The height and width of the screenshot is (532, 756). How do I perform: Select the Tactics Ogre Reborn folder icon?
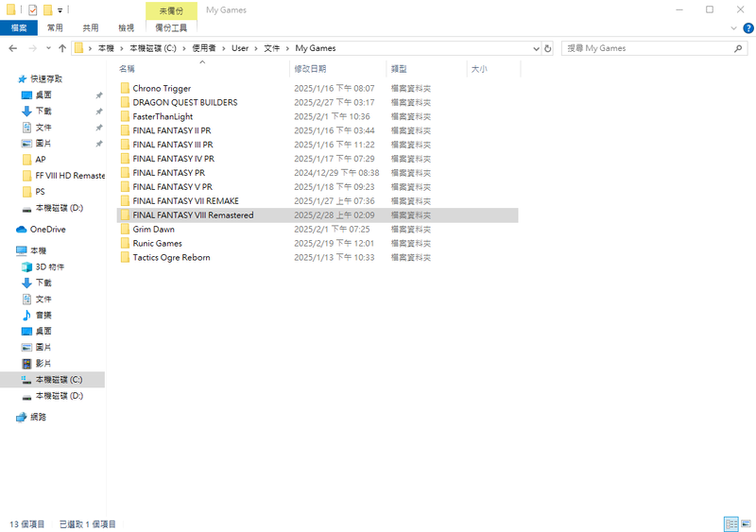pos(126,257)
